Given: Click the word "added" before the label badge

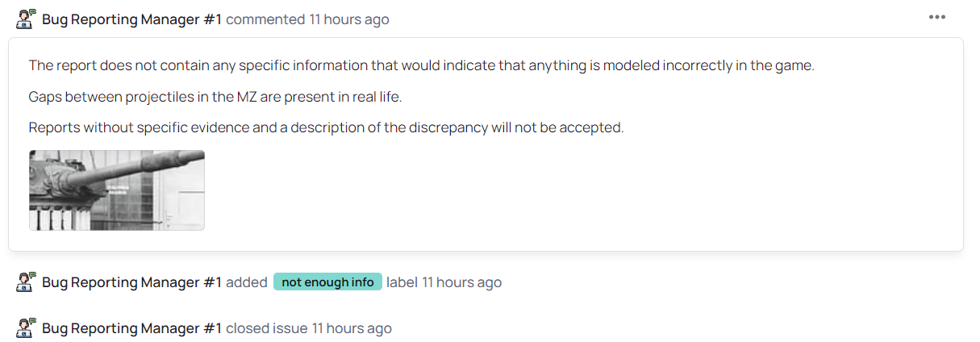Looking at the screenshot, I should pyautogui.click(x=247, y=282).
